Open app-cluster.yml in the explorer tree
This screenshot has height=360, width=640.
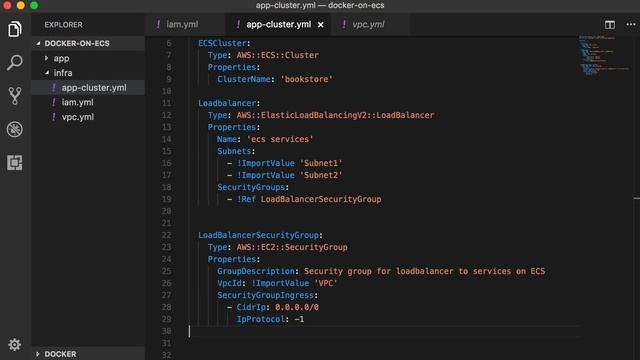[x=94, y=88]
